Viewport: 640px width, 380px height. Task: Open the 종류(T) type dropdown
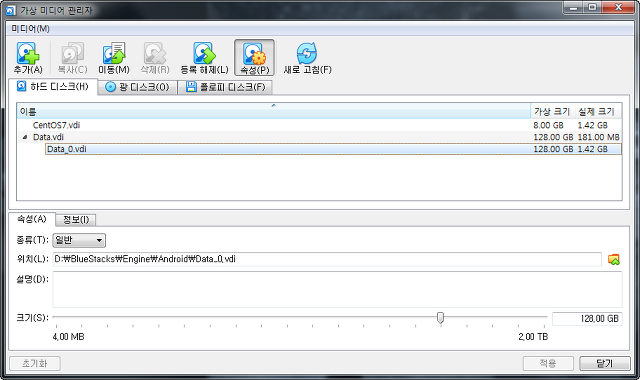tap(79, 240)
